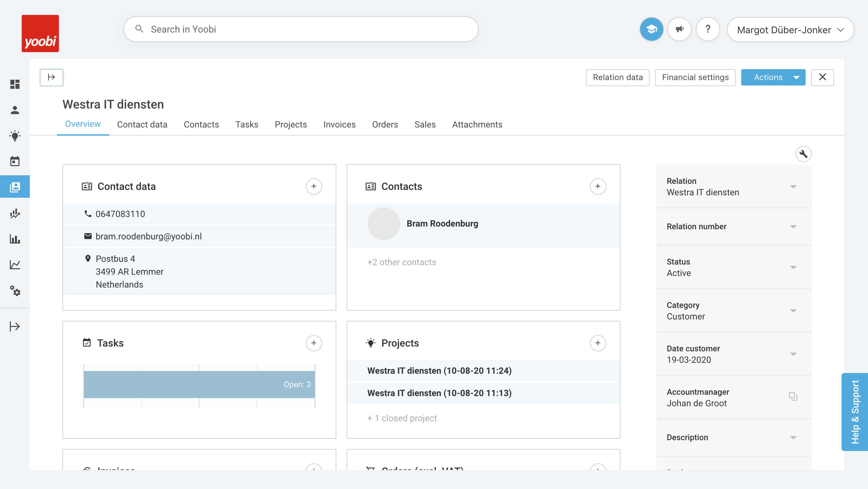Image resolution: width=868 pixels, height=489 pixels.
Task: Click the Postbus 4 address line
Action: (x=115, y=259)
